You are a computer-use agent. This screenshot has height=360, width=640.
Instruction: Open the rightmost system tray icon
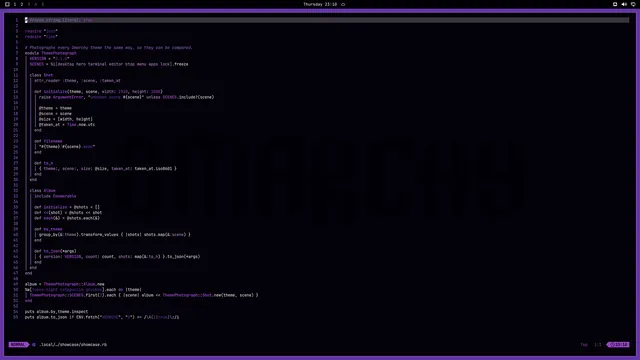(633, 4)
